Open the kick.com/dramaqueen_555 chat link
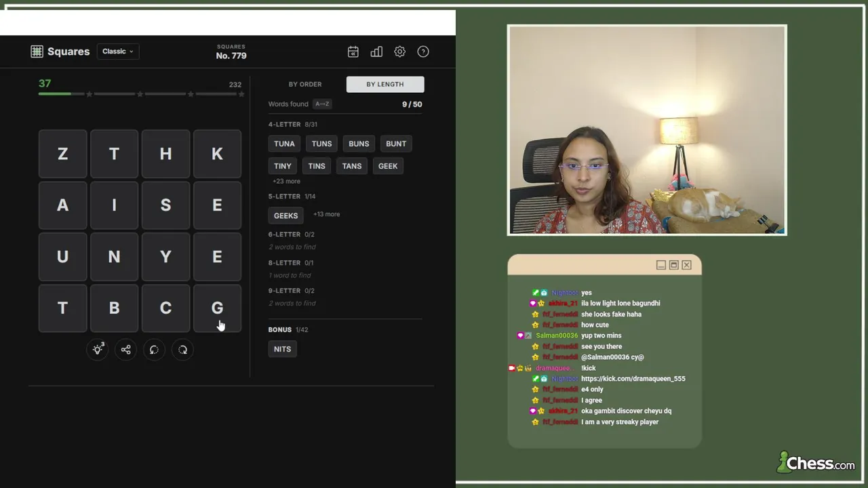Image resolution: width=868 pixels, height=488 pixels. [x=633, y=379]
